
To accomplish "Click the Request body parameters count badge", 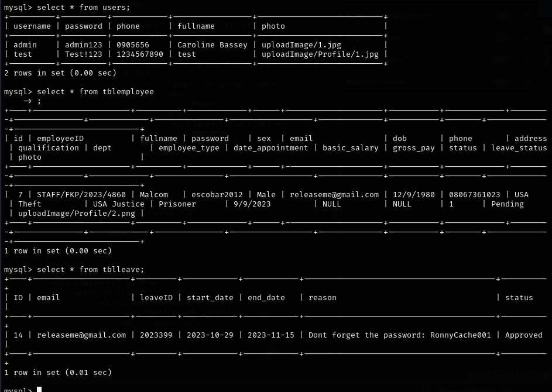I will [x=502, y=16].
